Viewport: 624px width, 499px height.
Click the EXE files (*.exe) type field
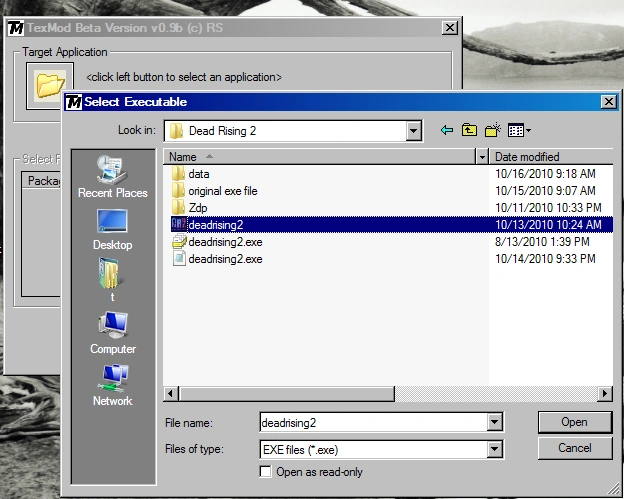373,449
